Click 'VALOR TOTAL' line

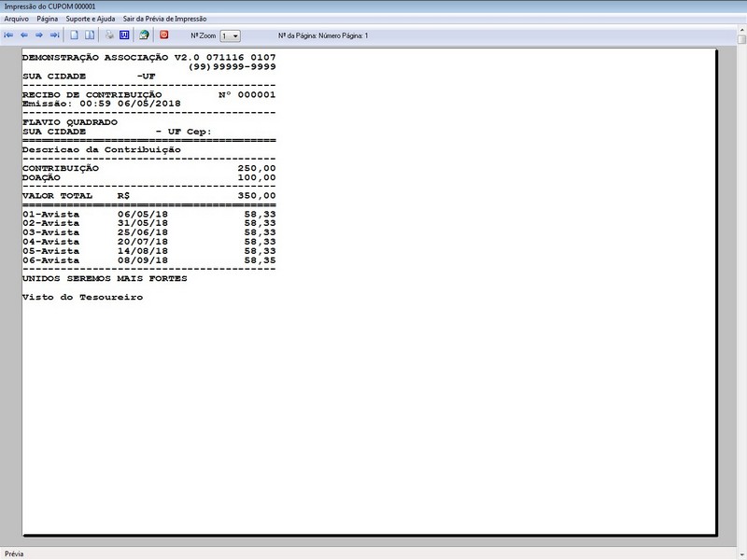point(149,196)
